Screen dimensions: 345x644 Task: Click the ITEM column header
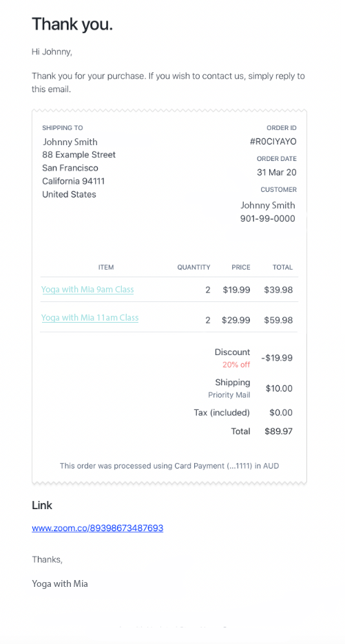coord(106,268)
